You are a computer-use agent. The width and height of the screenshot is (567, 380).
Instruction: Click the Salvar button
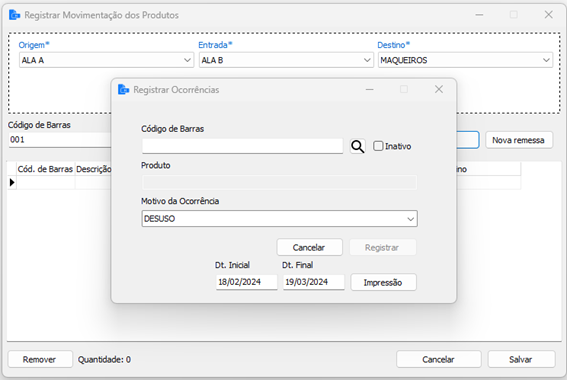pos(521,359)
